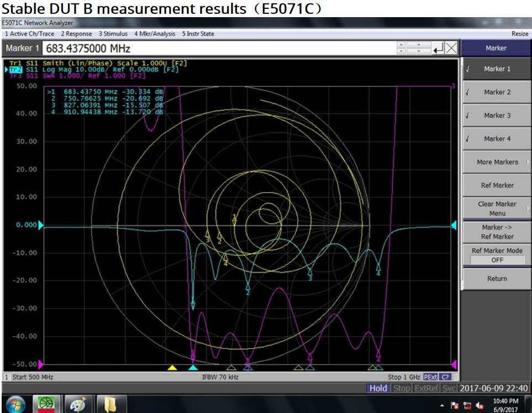The height and width of the screenshot is (413, 532).
Task: Click the Action Center flag tray icon
Action: point(455,405)
